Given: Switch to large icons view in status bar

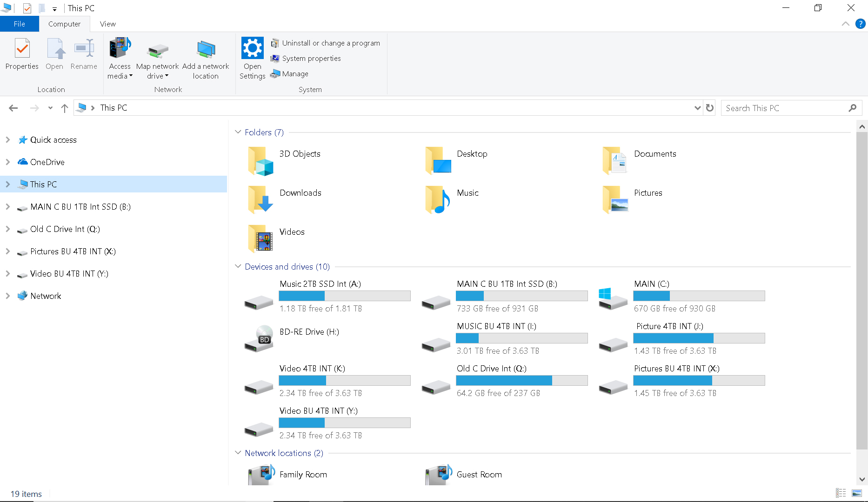Looking at the screenshot, I should click(857, 493).
